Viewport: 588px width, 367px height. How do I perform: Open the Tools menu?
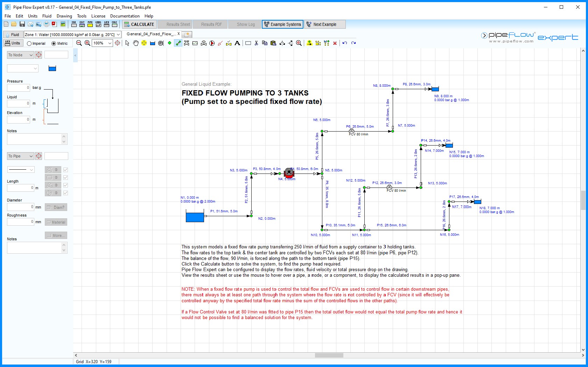pos(82,16)
